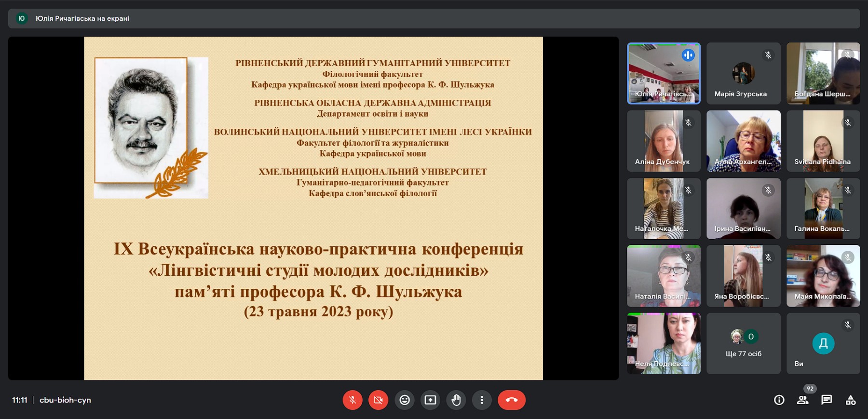
Task: Select Наталія Василі video tile
Action: (x=664, y=276)
